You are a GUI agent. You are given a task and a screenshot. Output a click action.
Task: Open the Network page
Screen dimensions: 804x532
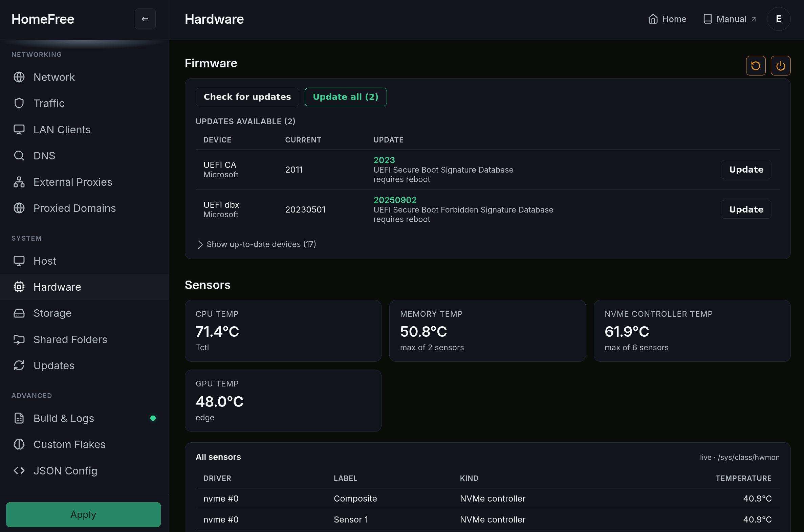pyautogui.click(x=84, y=77)
